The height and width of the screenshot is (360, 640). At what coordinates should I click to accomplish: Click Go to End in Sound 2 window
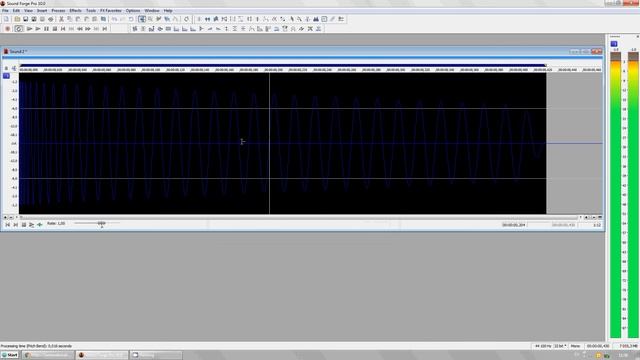pyautogui.click(x=16, y=225)
